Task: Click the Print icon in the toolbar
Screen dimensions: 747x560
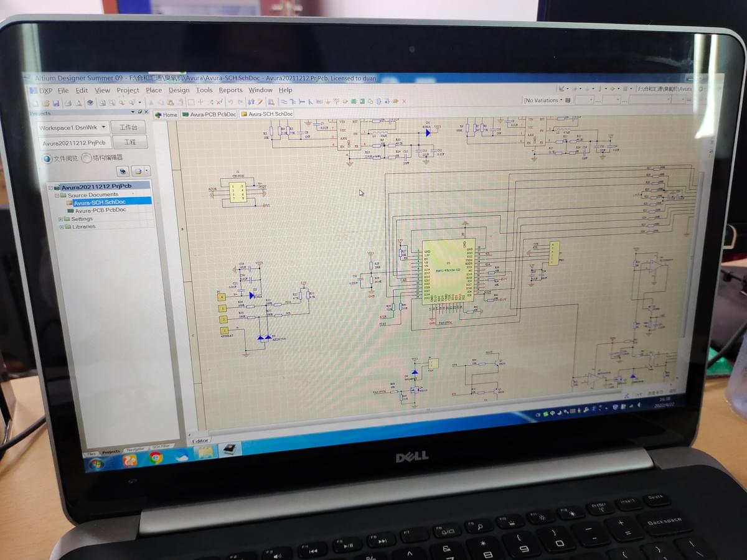Action: [x=68, y=101]
